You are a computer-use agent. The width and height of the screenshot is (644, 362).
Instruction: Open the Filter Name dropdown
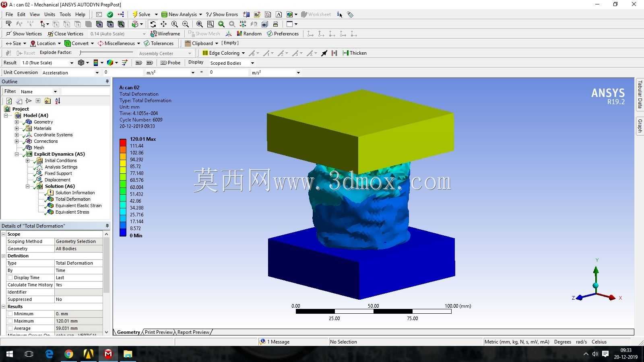coord(55,92)
